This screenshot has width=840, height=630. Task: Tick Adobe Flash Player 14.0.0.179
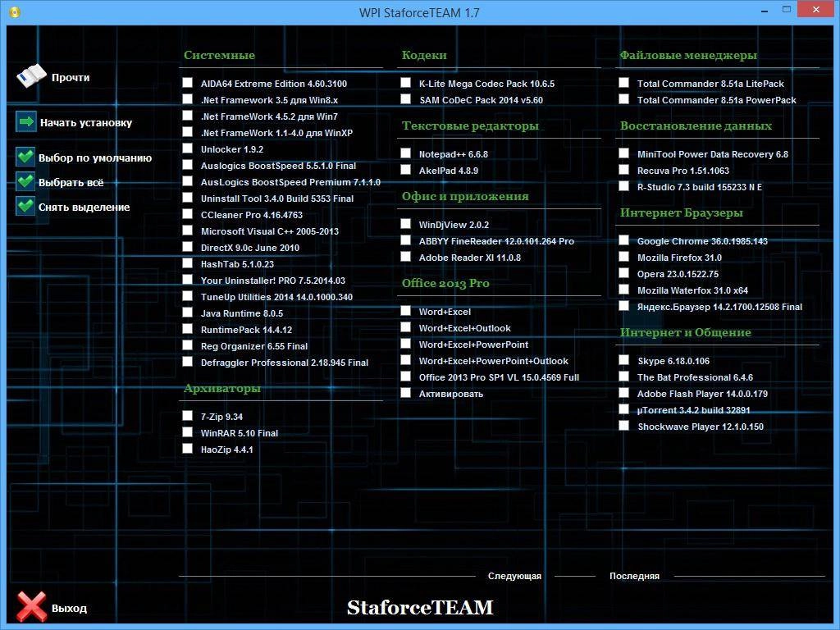tap(623, 393)
